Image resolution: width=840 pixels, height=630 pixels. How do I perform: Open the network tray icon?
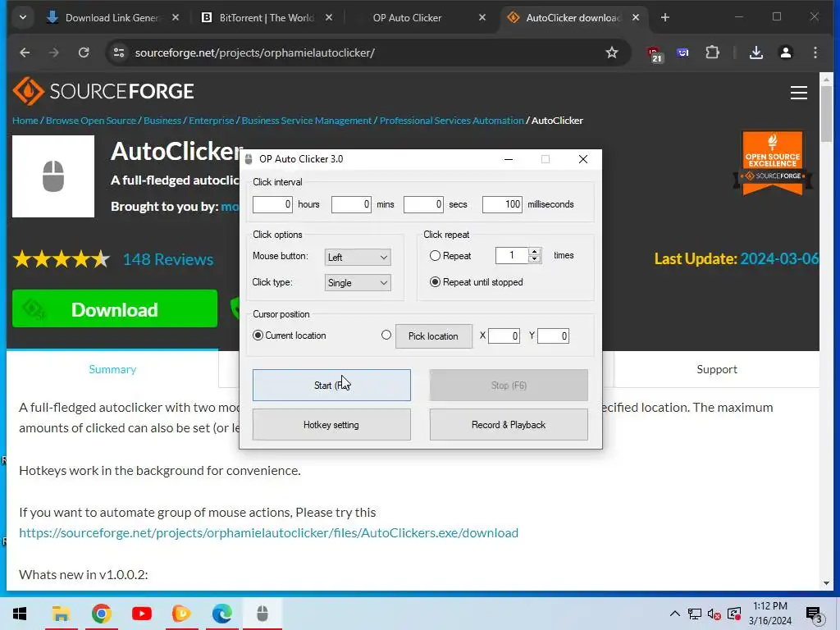[x=694, y=614]
